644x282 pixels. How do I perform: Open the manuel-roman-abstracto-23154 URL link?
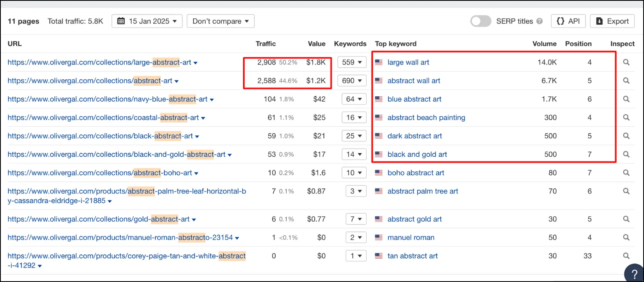coord(120,238)
